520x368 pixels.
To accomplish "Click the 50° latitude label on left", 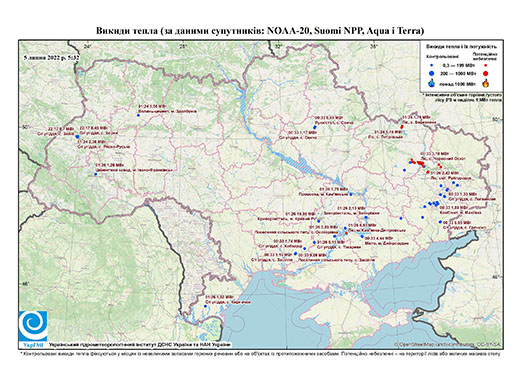I will pos(25,127).
